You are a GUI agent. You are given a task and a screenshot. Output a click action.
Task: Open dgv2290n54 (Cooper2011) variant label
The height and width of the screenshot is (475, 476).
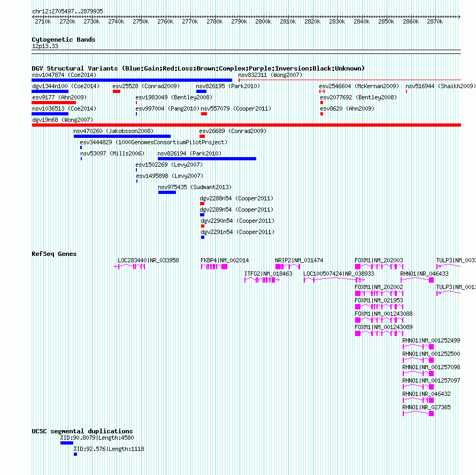[x=237, y=221]
